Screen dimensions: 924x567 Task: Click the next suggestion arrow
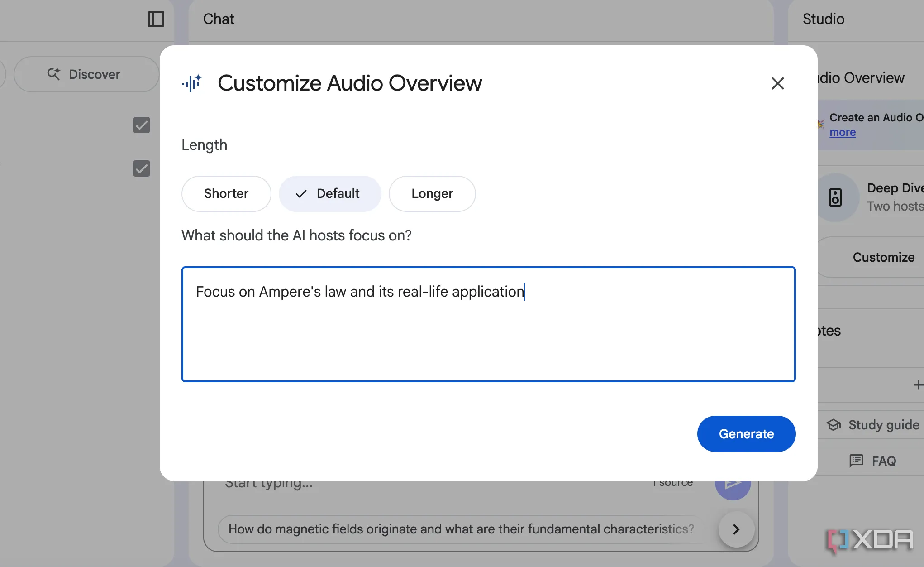[736, 529]
